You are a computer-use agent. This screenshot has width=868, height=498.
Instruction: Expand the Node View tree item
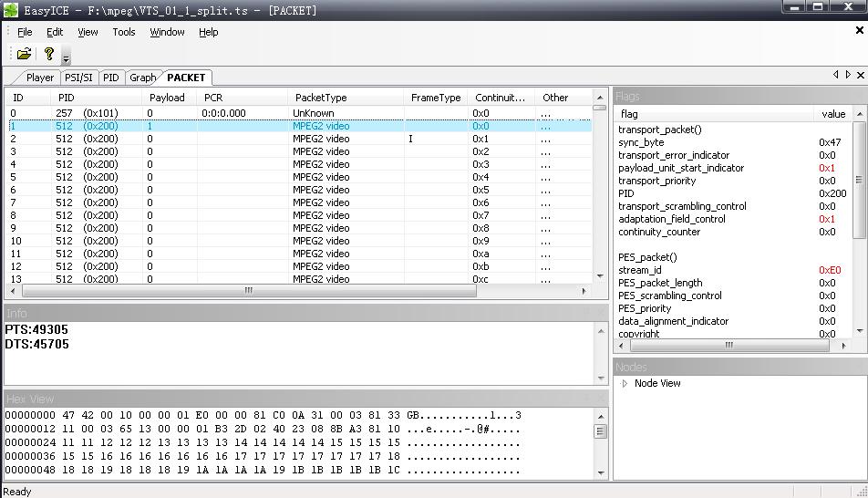coord(625,383)
